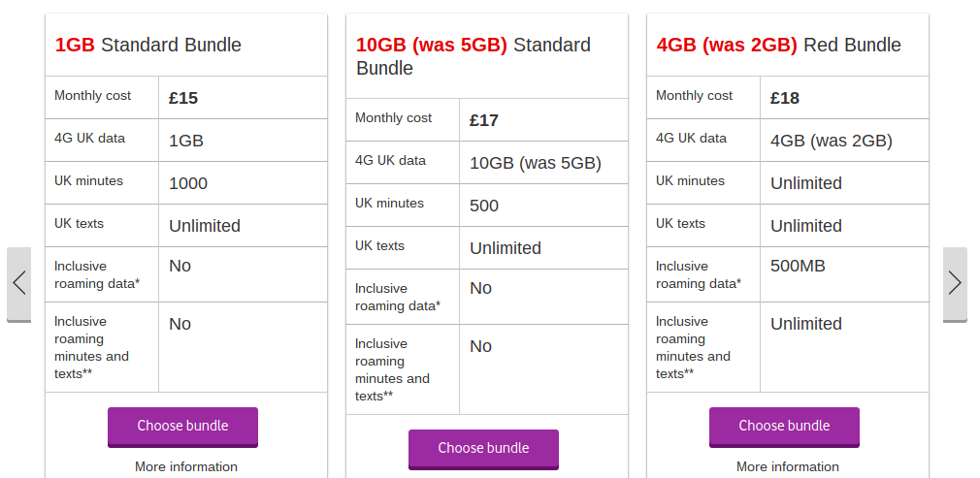Click the previous bundles left arrow
The image size is (980, 478).
point(18,284)
